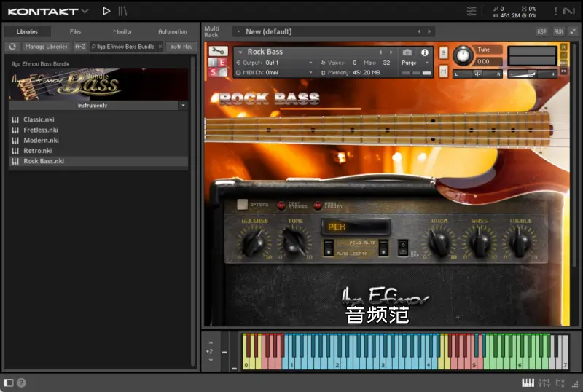Click the exclamation warning icon

tap(555, 11)
